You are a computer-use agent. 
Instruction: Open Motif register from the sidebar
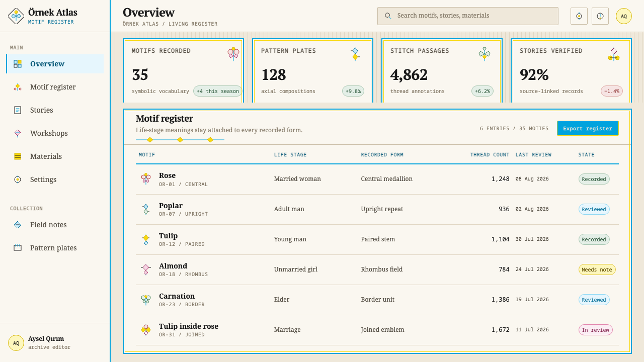tap(55, 87)
